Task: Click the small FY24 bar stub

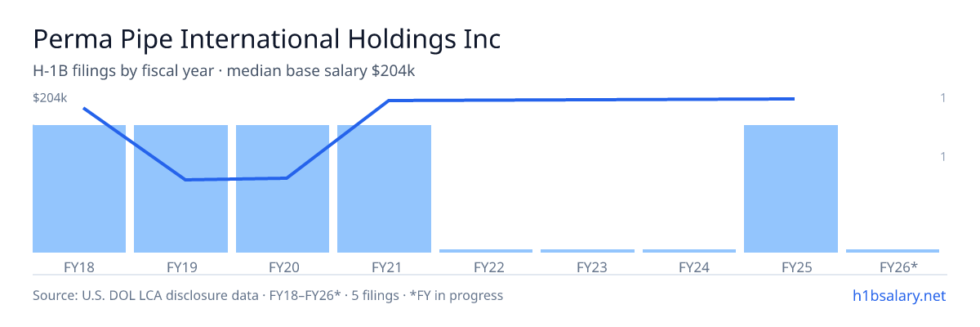Action: 689,251
